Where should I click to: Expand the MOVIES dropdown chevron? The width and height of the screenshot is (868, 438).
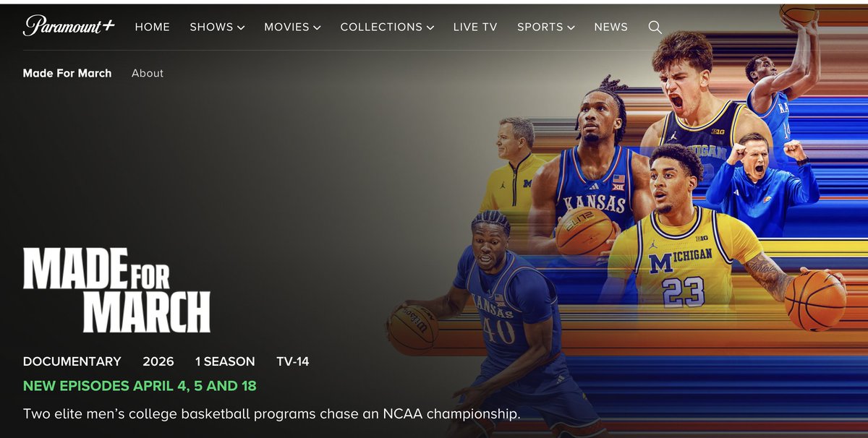316,27
